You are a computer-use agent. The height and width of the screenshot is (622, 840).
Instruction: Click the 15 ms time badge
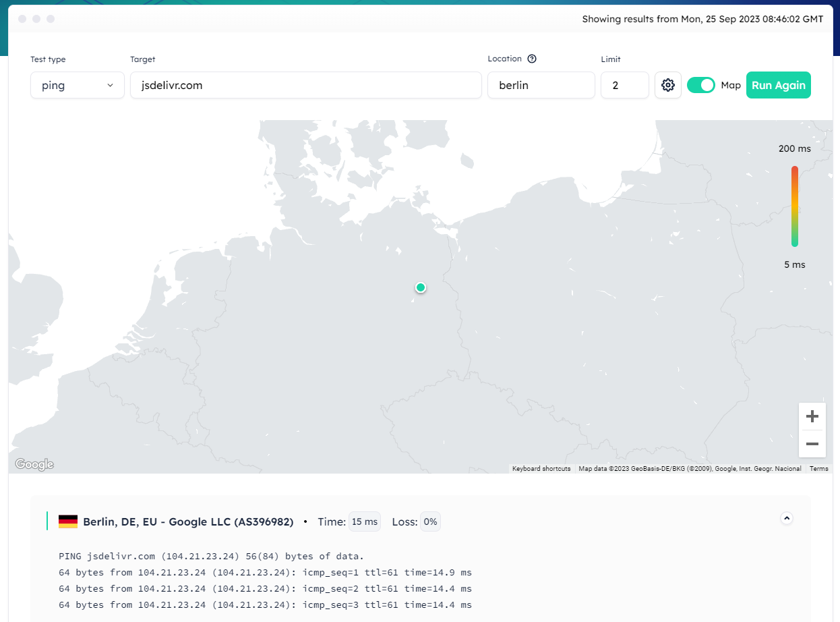coord(365,521)
